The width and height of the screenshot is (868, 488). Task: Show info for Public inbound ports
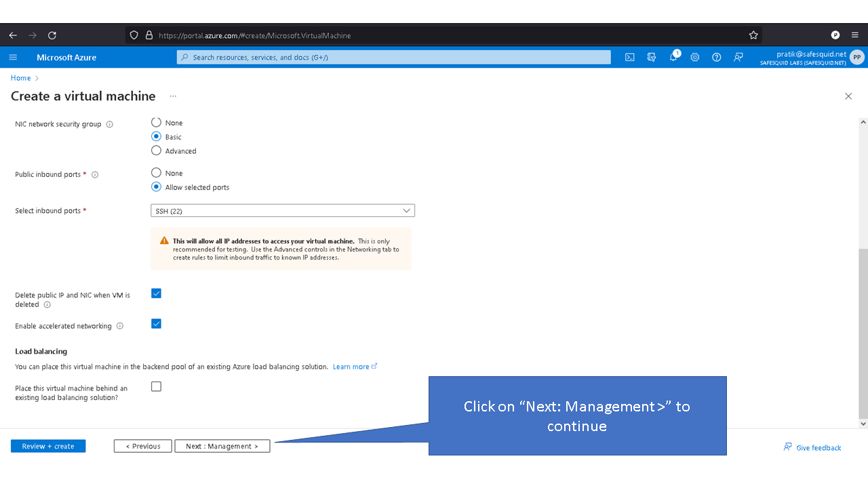95,175
